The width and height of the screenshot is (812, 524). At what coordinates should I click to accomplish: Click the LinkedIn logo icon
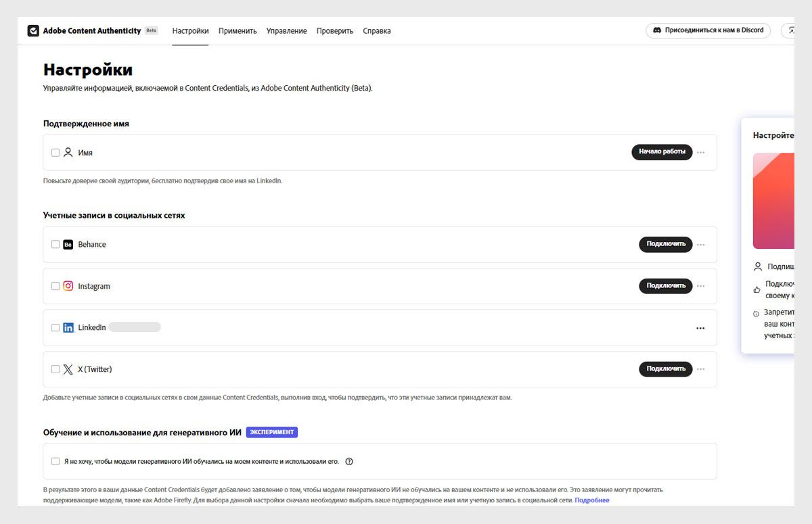point(68,328)
